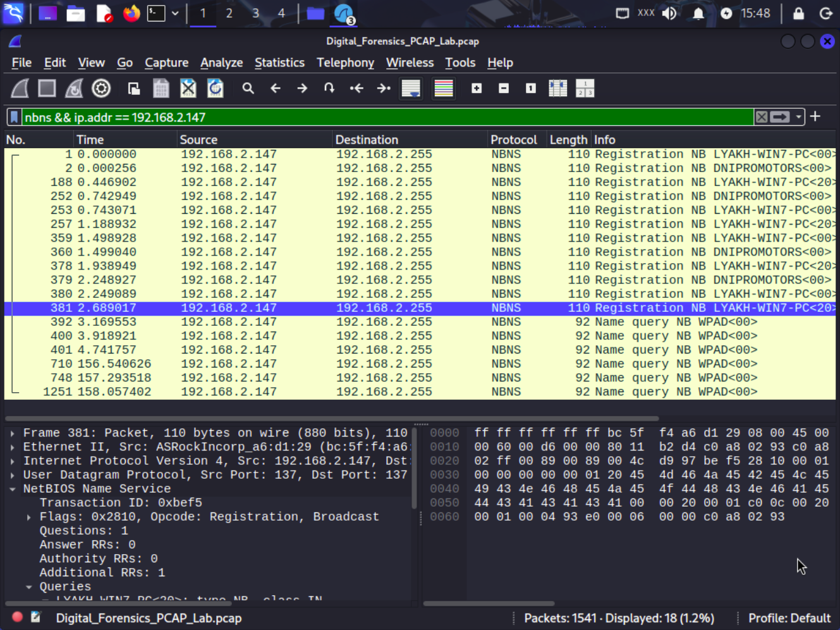Screen dimensions: 840x630
Task: Close the capture file via toolbar
Action: (188, 89)
